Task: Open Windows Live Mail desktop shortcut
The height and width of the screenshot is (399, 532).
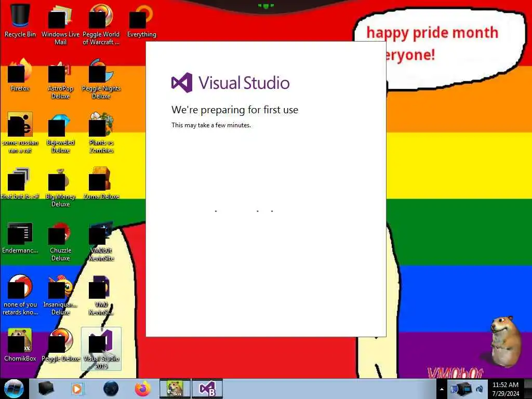Action: point(60,24)
